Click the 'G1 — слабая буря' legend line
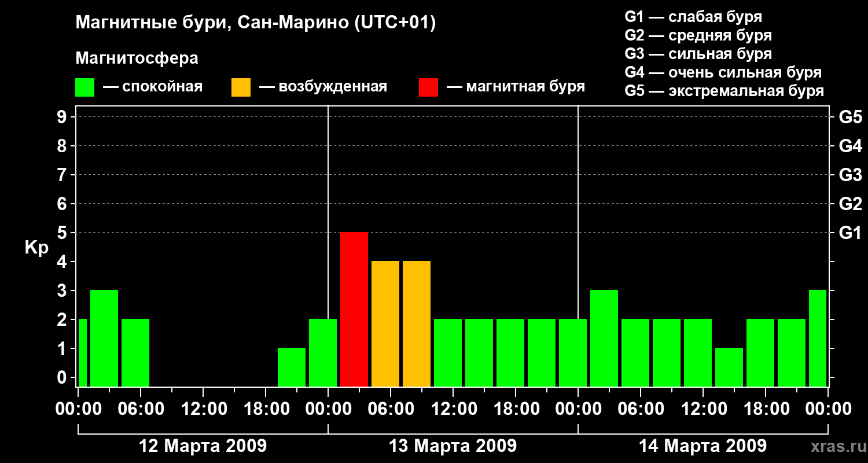Screen dimensions: 868x463 (x=693, y=17)
